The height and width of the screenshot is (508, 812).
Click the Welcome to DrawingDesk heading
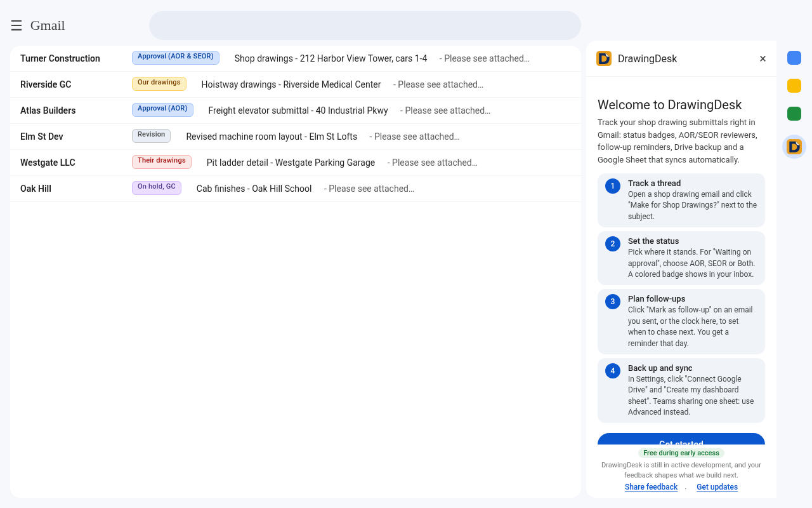pos(670,105)
